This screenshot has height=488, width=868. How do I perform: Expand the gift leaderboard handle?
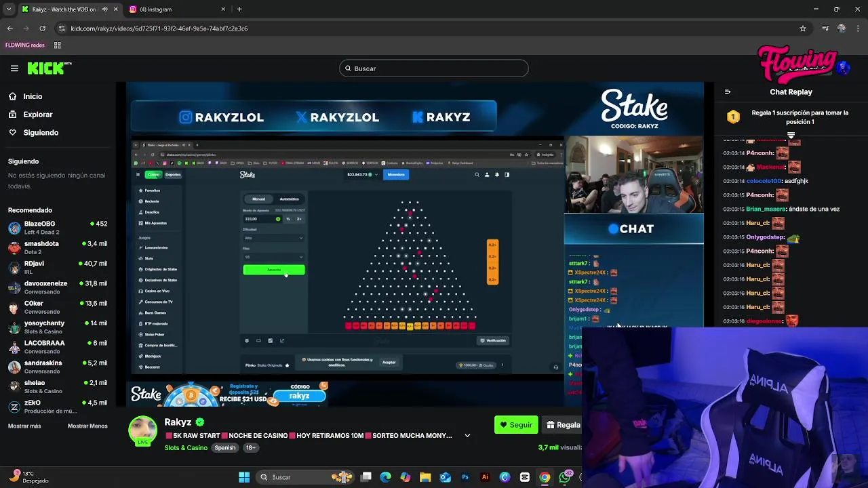[x=791, y=136]
